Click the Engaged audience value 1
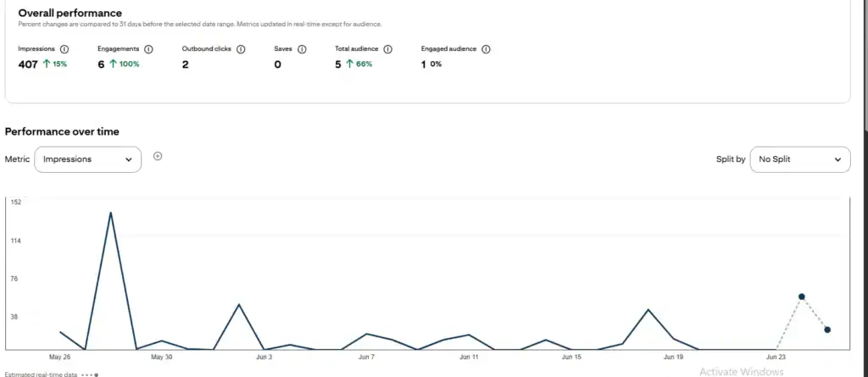The height and width of the screenshot is (377, 868). tap(424, 64)
